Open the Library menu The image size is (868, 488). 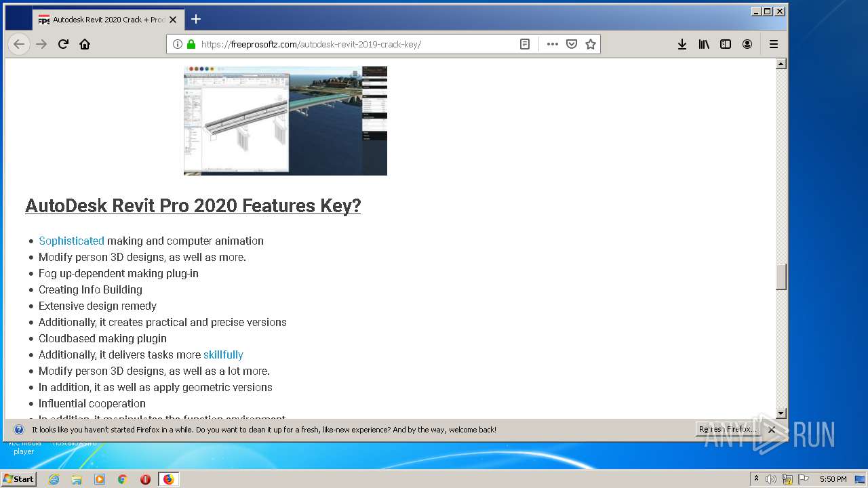[x=704, y=44]
